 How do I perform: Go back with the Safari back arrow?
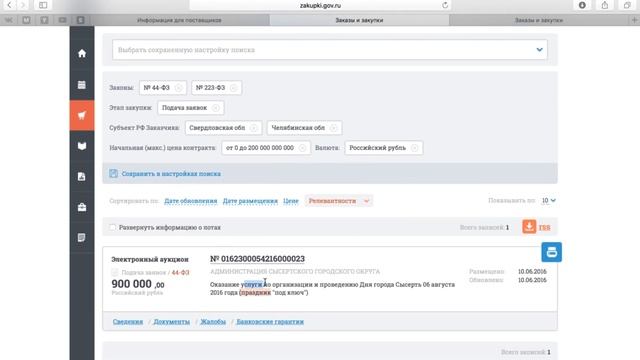[x=9, y=5]
